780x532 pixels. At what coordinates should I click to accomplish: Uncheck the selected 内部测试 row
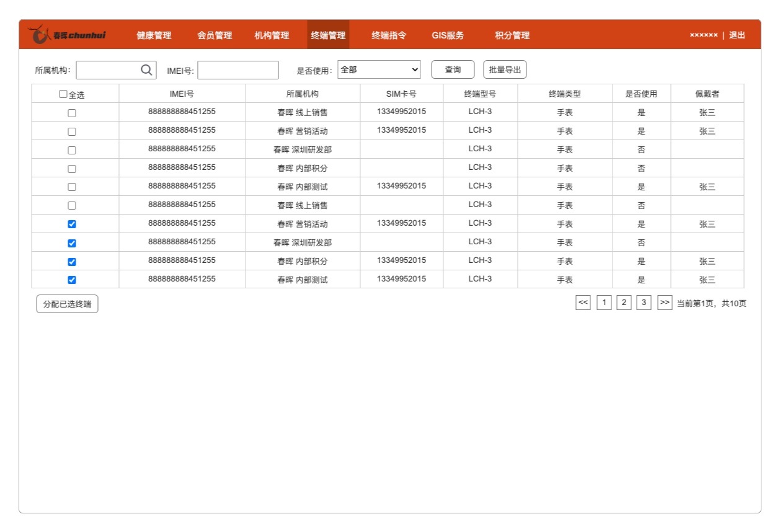[x=72, y=280]
